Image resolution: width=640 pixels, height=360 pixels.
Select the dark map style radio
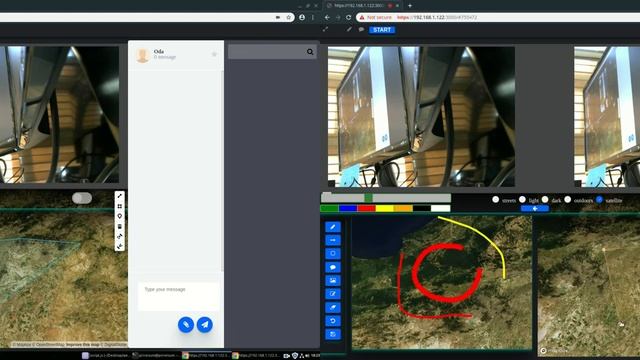click(x=545, y=200)
